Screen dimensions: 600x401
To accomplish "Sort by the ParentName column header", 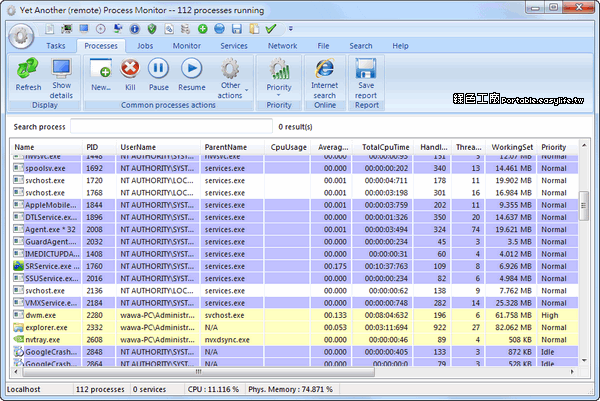I will pos(232,147).
